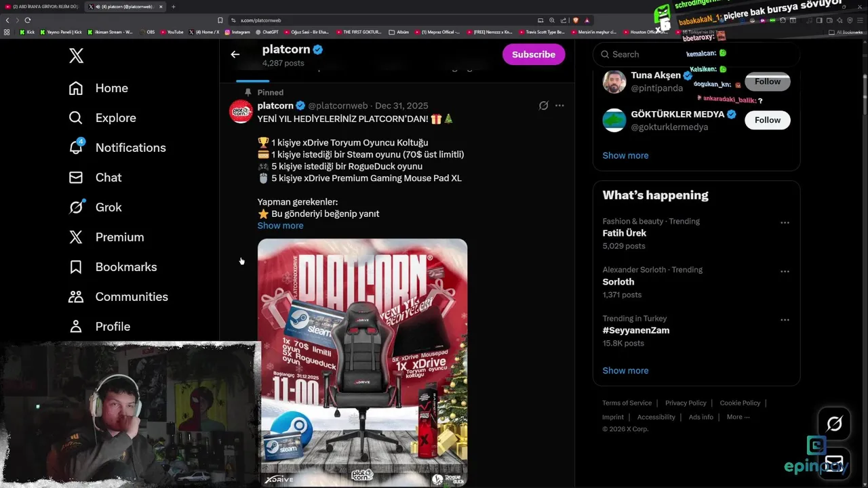
Task: Open the ChatGPT bookmark
Action: pyautogui.click(x=267, y=32)
